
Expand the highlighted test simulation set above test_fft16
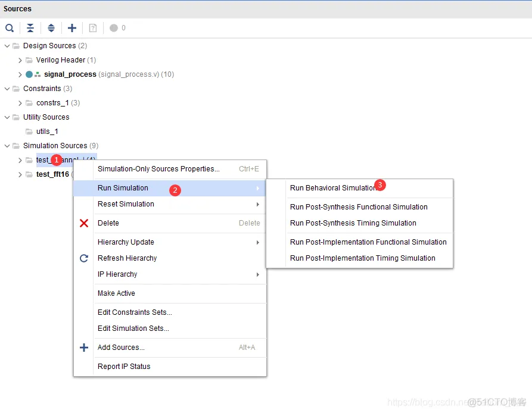(20, 160)
